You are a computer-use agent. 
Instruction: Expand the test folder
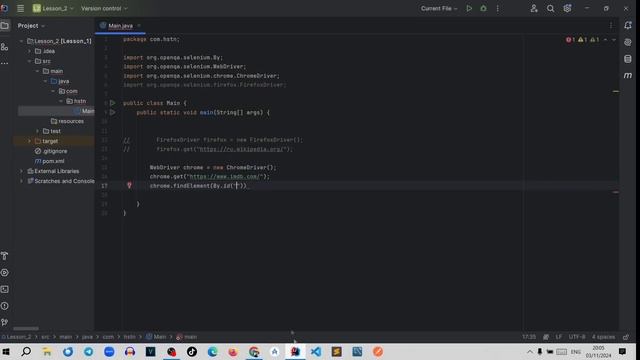pos(38,131)
